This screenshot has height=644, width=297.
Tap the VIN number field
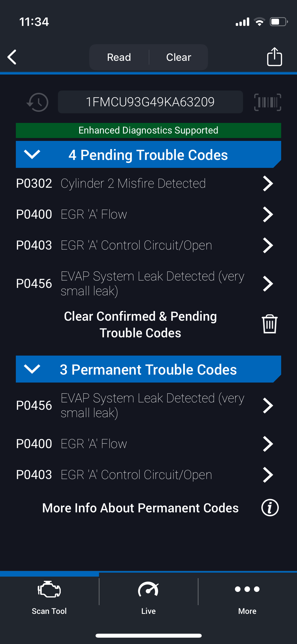pos(150,102)
